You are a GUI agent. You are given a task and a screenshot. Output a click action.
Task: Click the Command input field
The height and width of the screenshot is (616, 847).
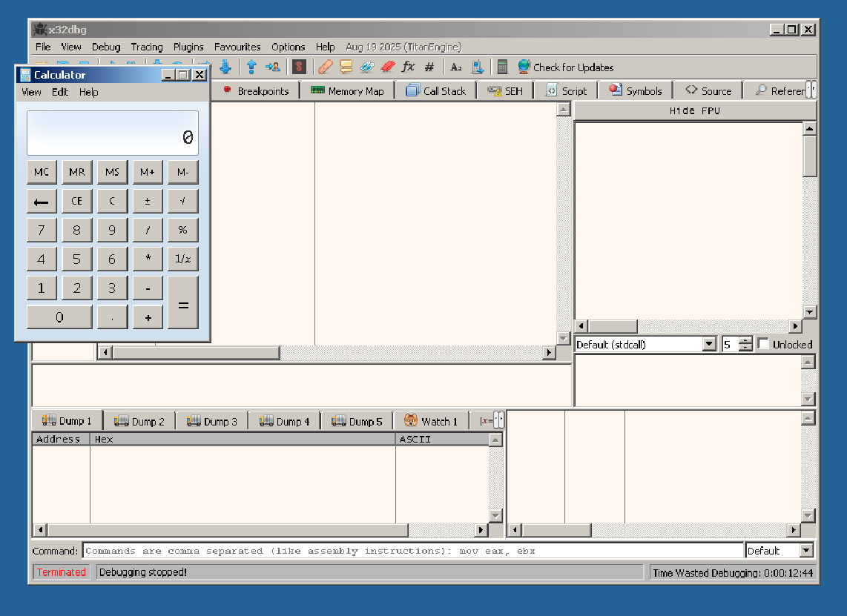click(x=413, y=551)
